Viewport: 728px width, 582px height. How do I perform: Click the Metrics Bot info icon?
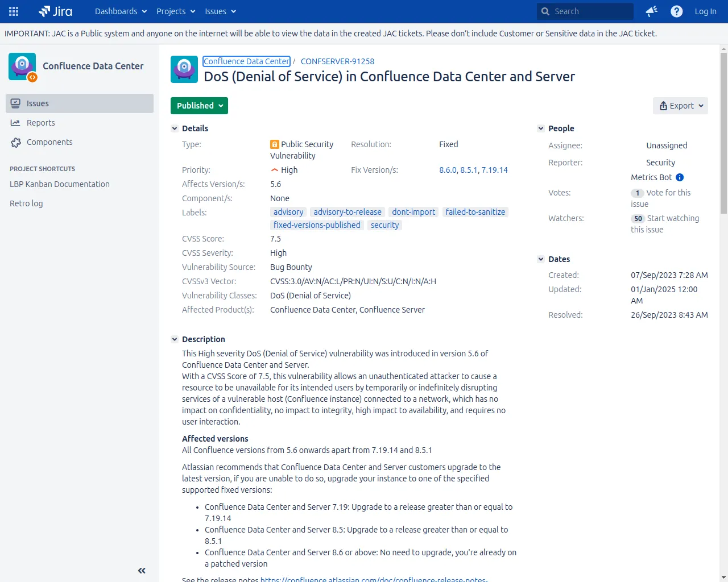pyautogui.click(x=680, y=177)
